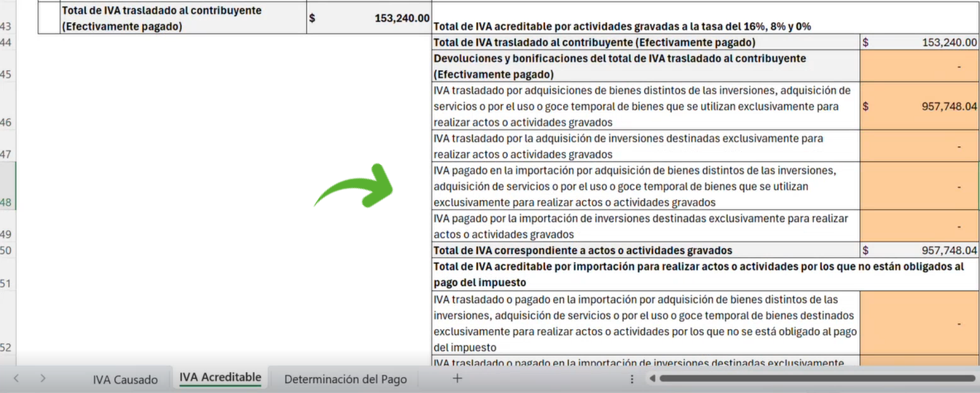This screenshot has height=393, width=980.
Task: Click the left table value 153,240.00
Action: coord(369,18)
